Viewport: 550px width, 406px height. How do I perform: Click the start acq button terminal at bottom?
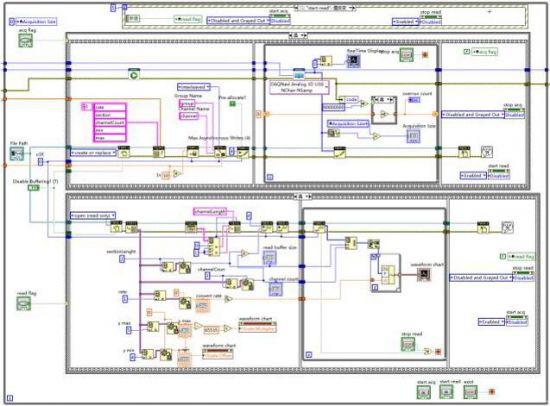[x=424, y=392]
